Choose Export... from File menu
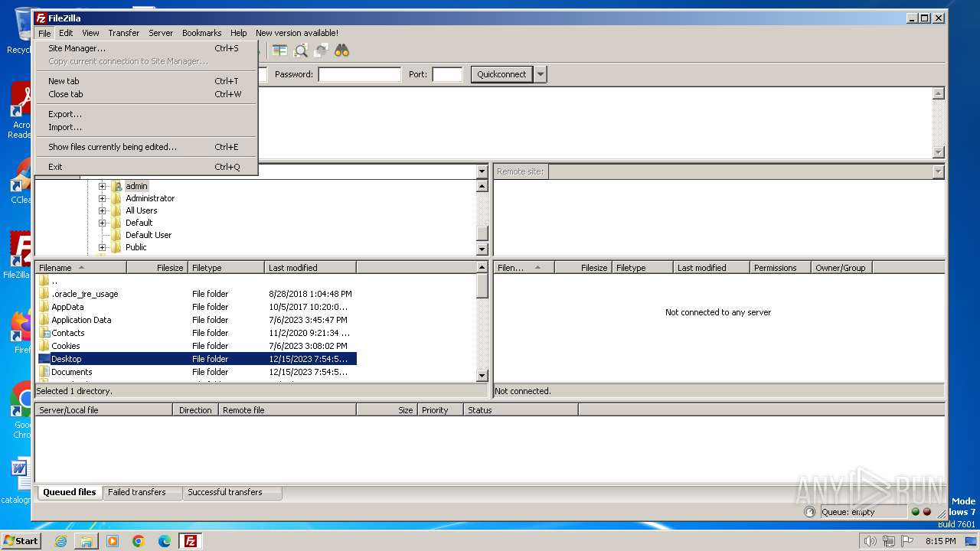 pos(145,114)
